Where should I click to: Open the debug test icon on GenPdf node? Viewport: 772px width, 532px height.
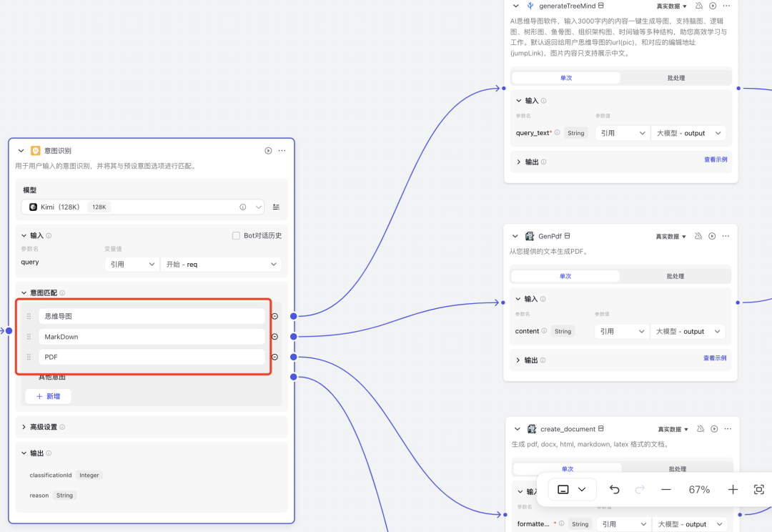pyautogui.click(x=698, y=236)
